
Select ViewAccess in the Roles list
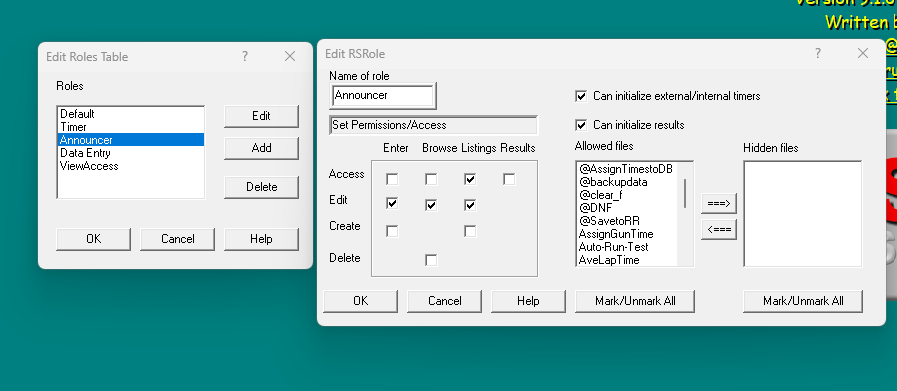[x=131, y=167]
